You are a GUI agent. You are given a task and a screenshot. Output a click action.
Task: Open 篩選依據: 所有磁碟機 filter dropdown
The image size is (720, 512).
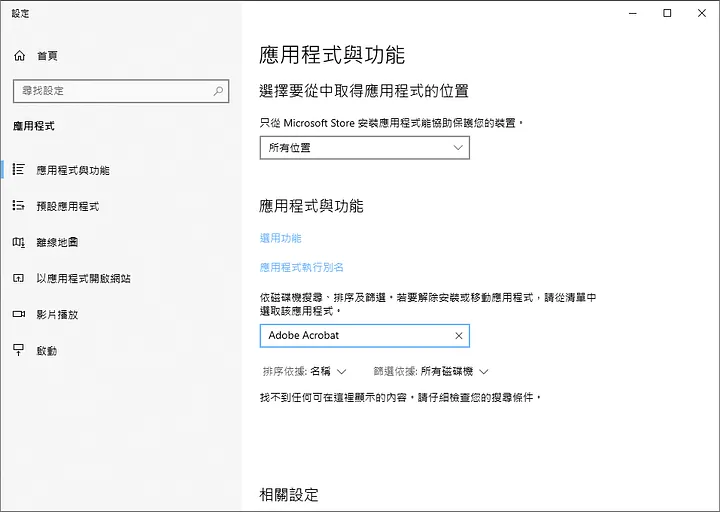click(x=431, y=371)
